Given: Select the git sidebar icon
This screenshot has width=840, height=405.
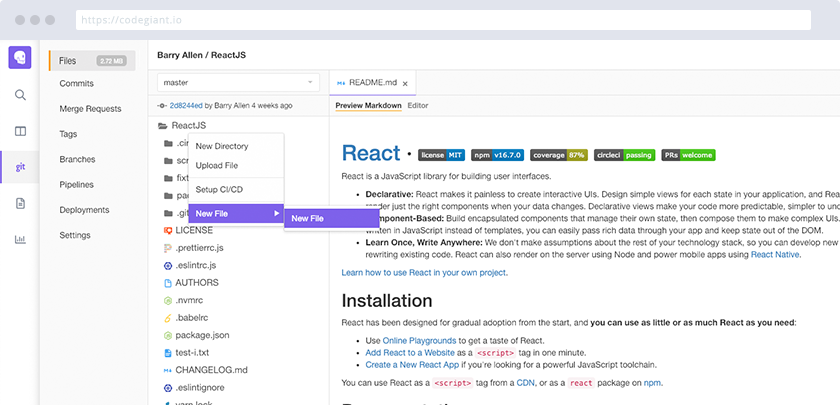Looking at the screenshot, I should point(20,168).
